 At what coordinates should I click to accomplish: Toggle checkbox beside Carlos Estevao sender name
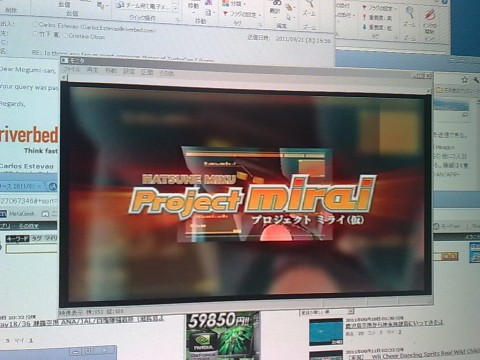coord(35,25)
